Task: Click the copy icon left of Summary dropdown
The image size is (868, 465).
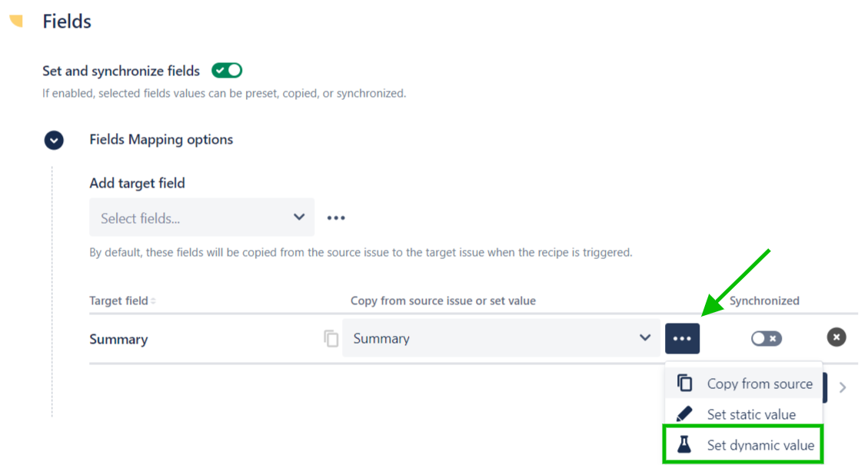Action: pos(331,339)
